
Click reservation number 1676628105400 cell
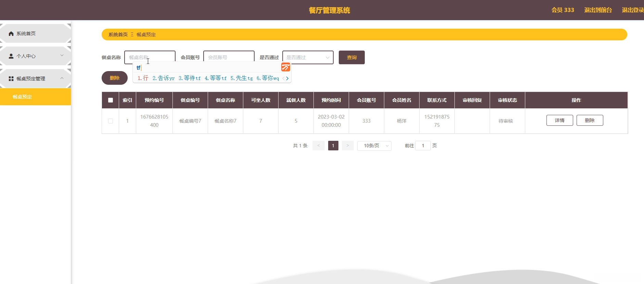pos(154,121)
